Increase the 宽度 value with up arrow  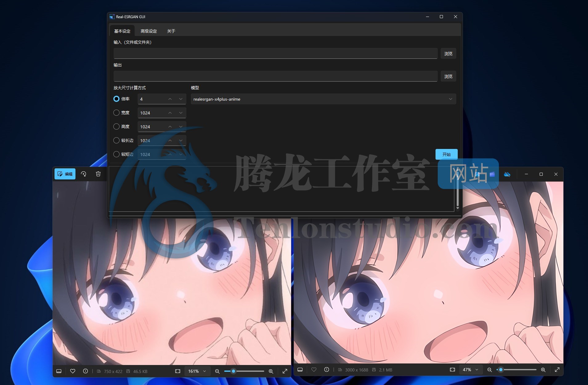[170, 113]
